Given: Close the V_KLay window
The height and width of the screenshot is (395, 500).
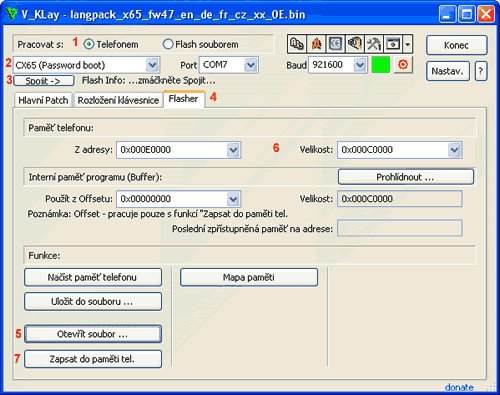Looking at the screenshot, I should click(486, 14).
